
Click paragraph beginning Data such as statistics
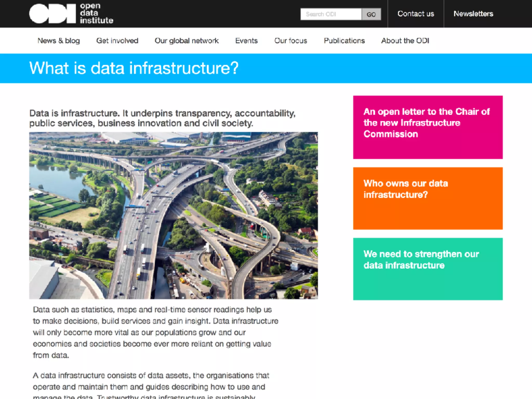click(155, 332)
